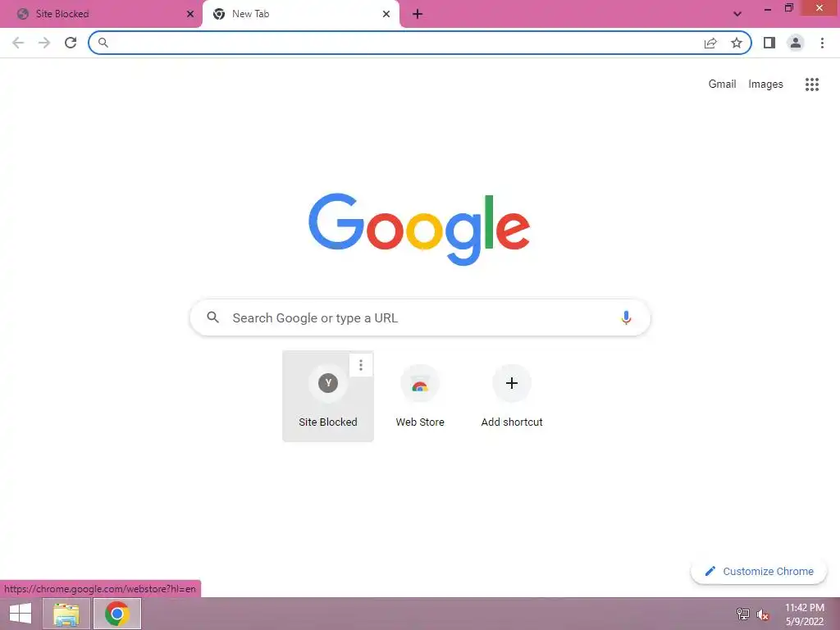This screenshot has width=840, height=630.
Task: Open a new tab with the plus button
Action: coord(418,14)
